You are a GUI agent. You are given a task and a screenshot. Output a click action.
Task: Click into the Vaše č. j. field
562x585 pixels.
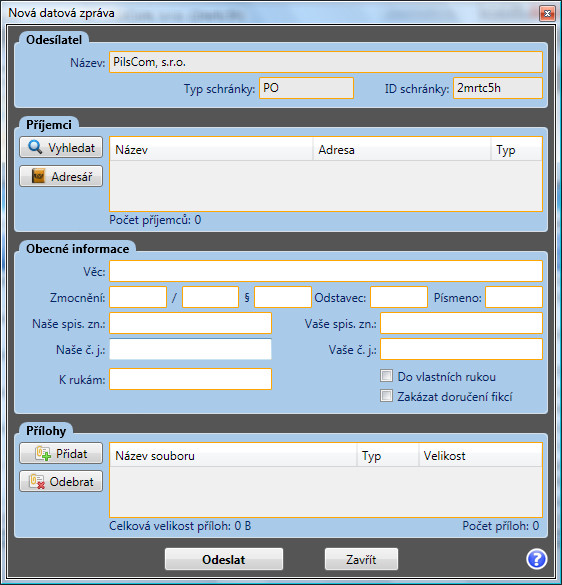461,349
